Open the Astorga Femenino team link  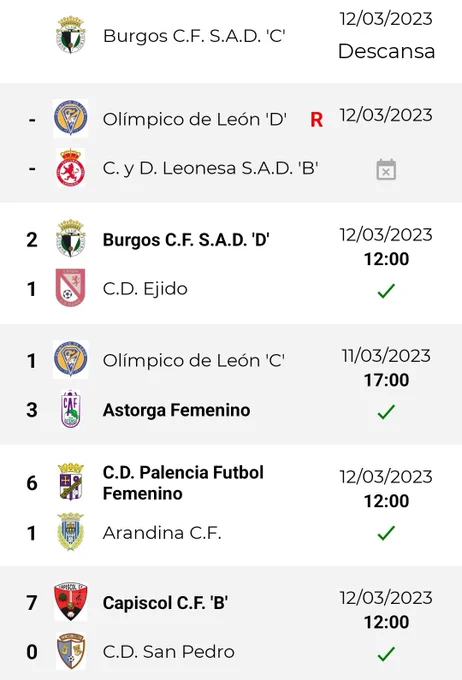point(176,410)
